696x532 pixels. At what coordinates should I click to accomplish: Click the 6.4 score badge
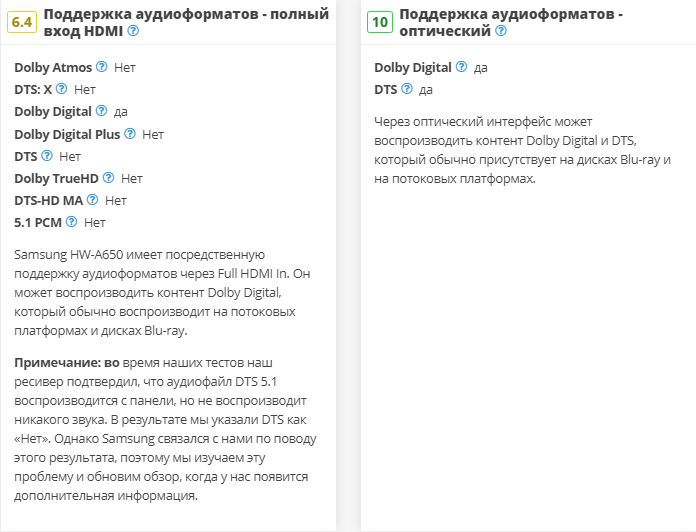point(21,22)
